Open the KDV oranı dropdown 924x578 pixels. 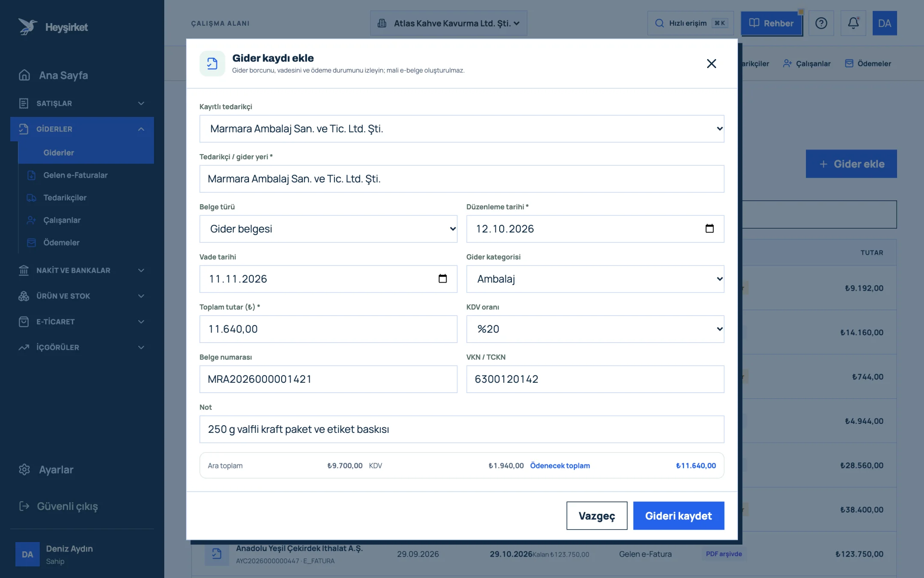pos(595,329)
